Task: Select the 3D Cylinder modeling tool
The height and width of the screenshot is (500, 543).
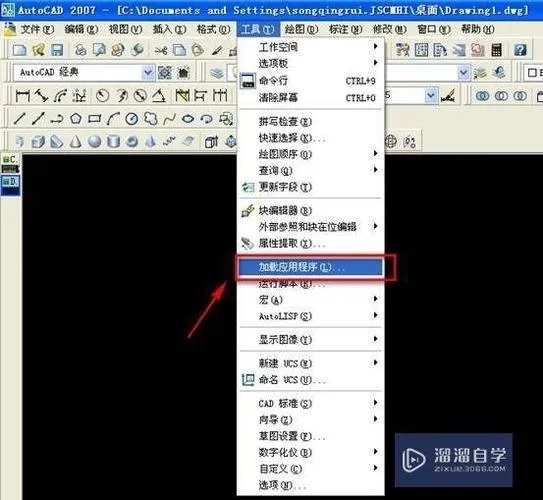Action: click(114, 142)
